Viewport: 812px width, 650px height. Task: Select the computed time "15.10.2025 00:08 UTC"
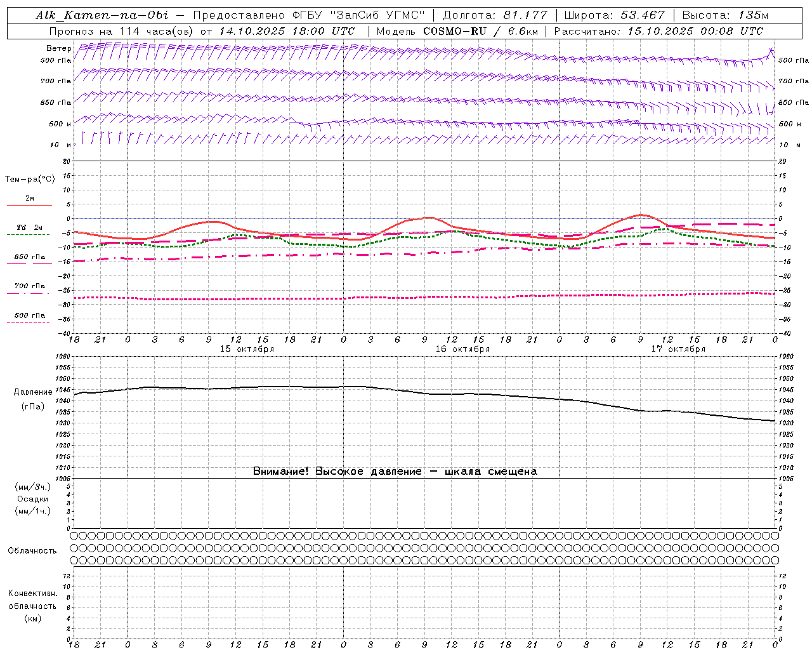695,31
